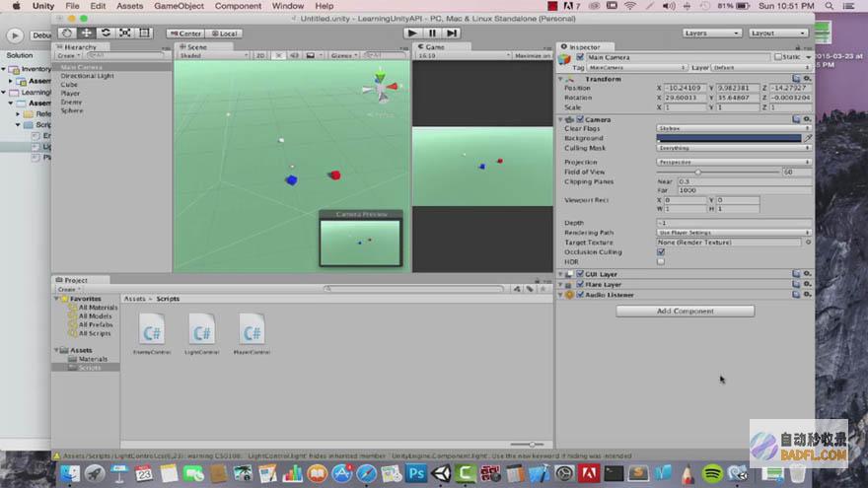This screenshot has height=488, width=868.
Task: Open Camera component gear settings
Action: 807,119
